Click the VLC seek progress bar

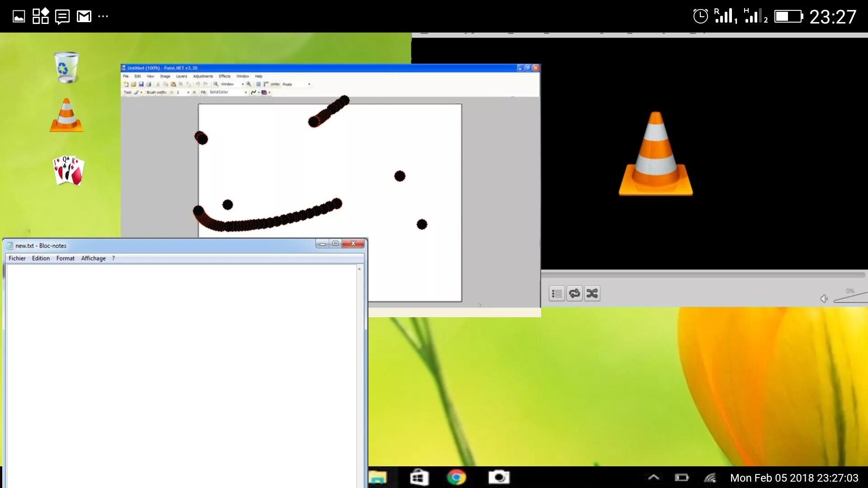point(703,275)
